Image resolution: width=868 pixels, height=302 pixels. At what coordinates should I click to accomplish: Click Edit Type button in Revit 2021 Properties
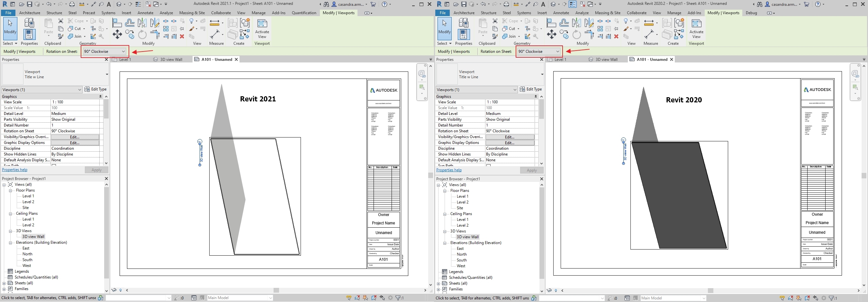96,90
